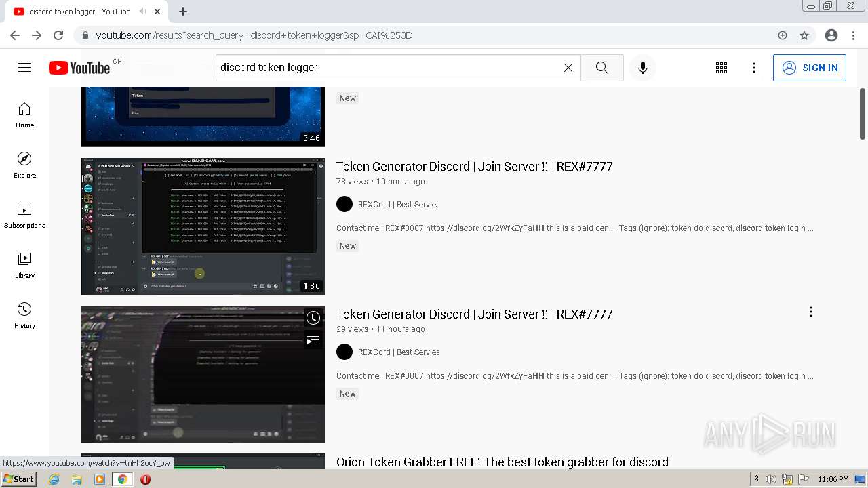Switch to Chrome on the taskbar

click(x=122, y=479)
